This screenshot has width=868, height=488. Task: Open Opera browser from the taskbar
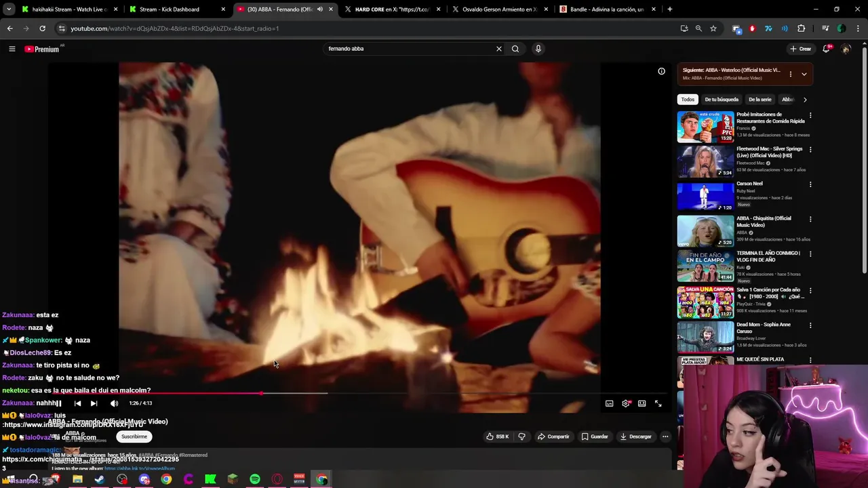tap(277, 479)
